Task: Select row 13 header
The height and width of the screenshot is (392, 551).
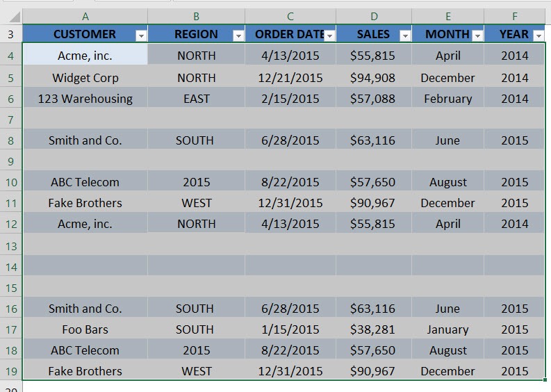Action: pos(11,246)
